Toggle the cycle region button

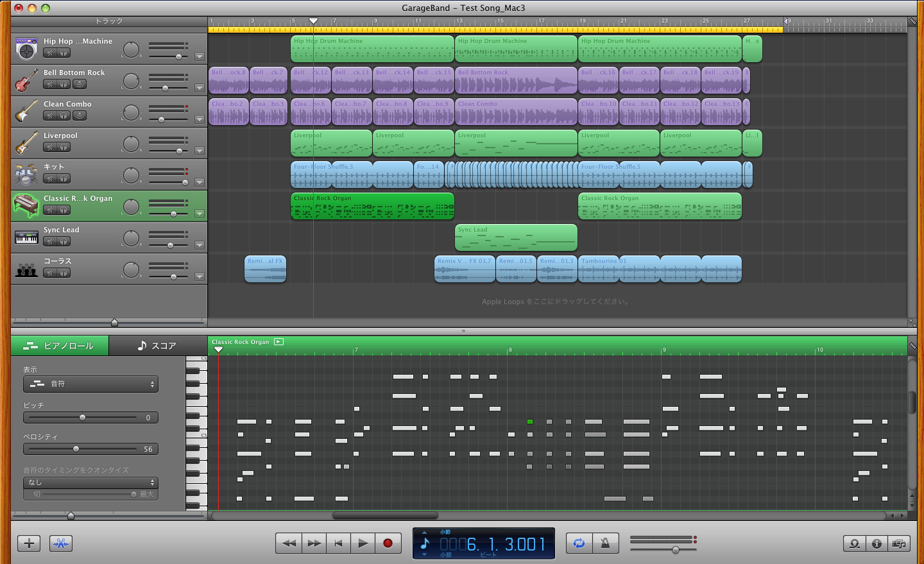click(x=579, y=543)
